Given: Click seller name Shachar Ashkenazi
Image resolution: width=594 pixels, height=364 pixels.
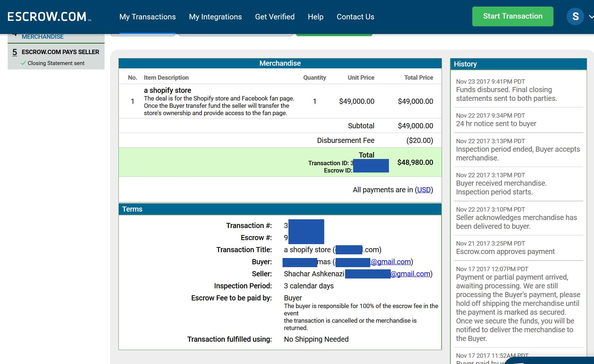Looking at the screenshot, I should click(x=314, y=274).
